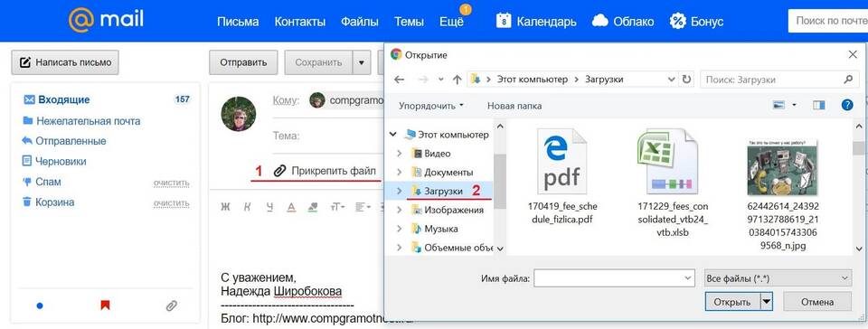Open recent locations dropdown arrow
Screen dimensions: 868x329
[440, 80]
